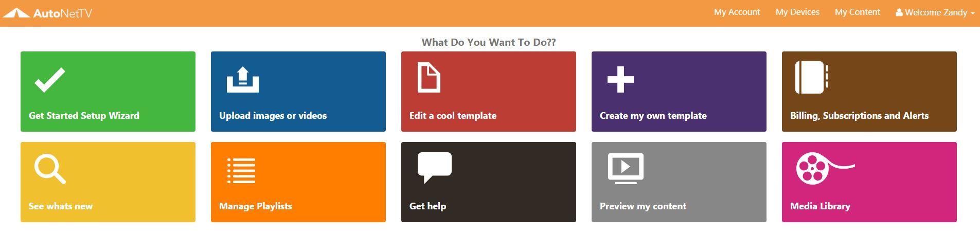
Task: Click the plus icon on purple tile
Action: [x=620, y=80]
